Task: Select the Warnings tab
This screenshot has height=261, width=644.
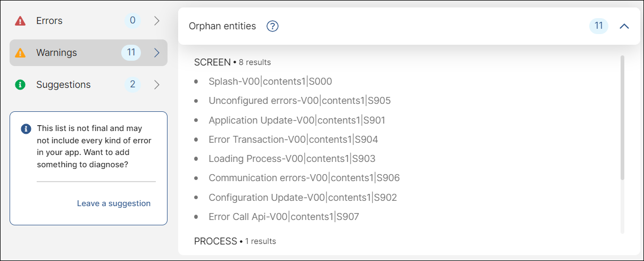Action: 56,53
